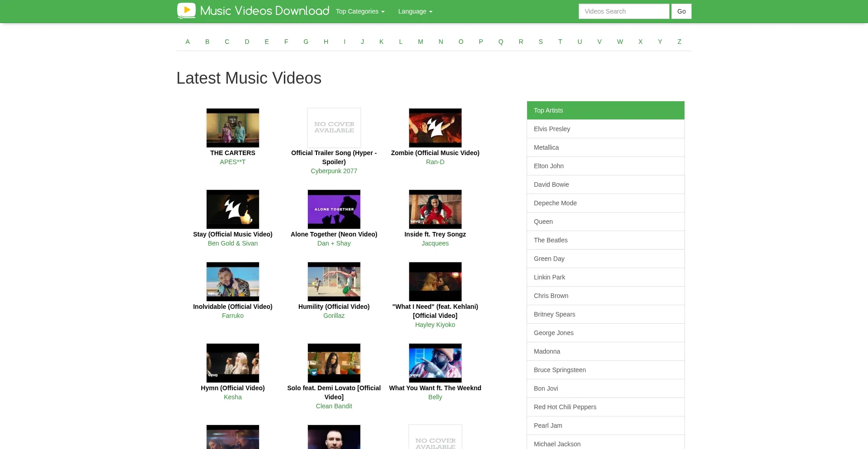Open the Top Categories dropdown
The image size is (868, 449).
(x=360, y=11)
